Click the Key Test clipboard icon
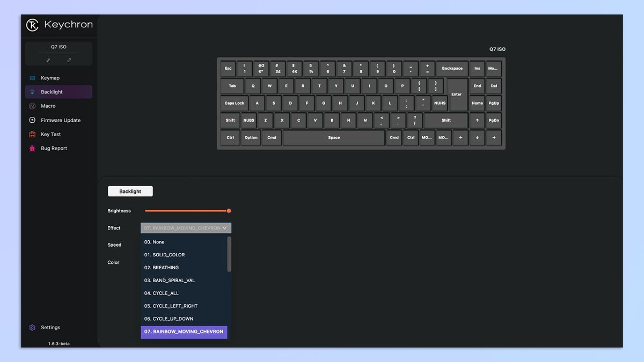The image size is (644, 362). pyautogui.click(x=32, y=135)
